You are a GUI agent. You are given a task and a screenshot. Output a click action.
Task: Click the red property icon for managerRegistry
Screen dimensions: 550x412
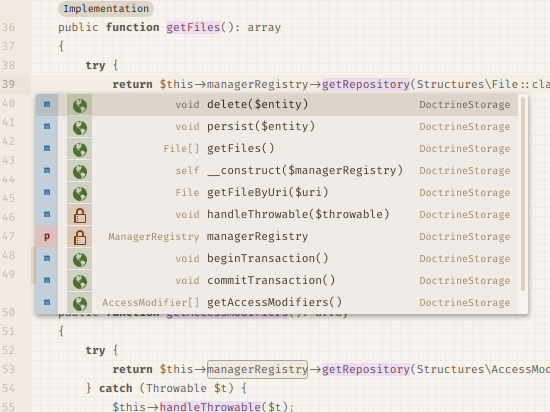tap(47, 237)
